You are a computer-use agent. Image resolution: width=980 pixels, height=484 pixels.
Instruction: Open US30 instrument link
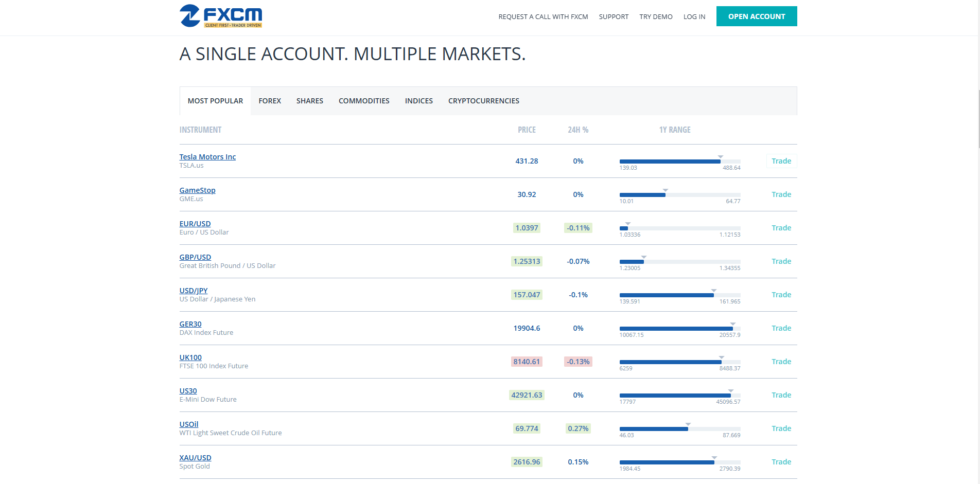click(x=188, y=391)
